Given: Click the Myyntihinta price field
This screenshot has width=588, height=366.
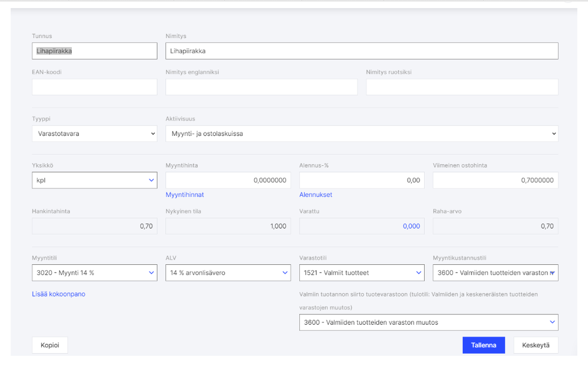Looking at the screenshot, I should pos(228,180).
